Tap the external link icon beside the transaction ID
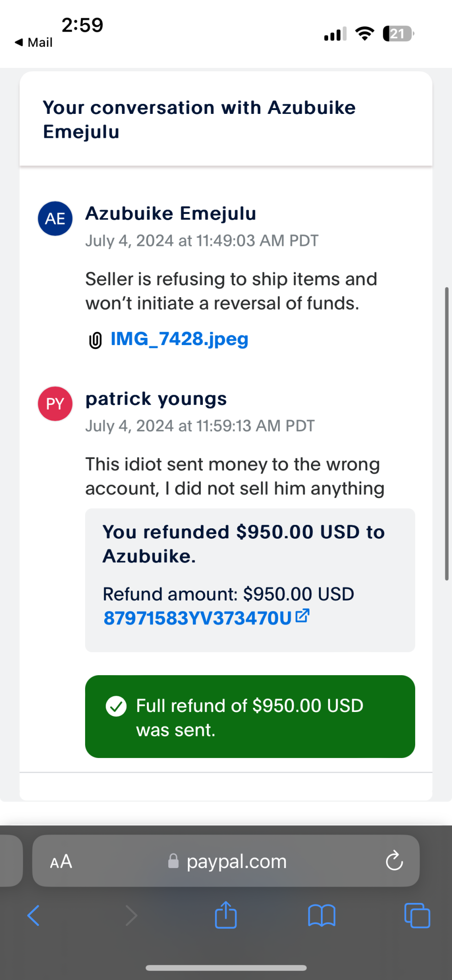 [x=302, y=616]
